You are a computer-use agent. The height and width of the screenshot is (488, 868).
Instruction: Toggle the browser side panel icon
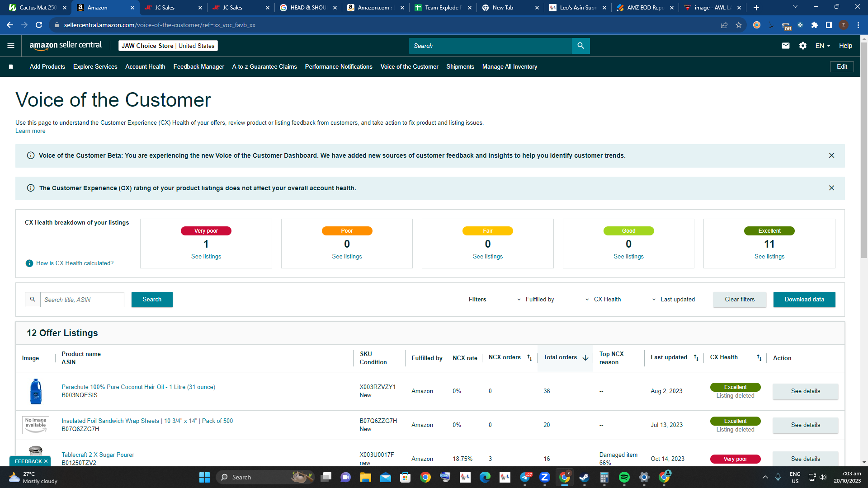829,25
